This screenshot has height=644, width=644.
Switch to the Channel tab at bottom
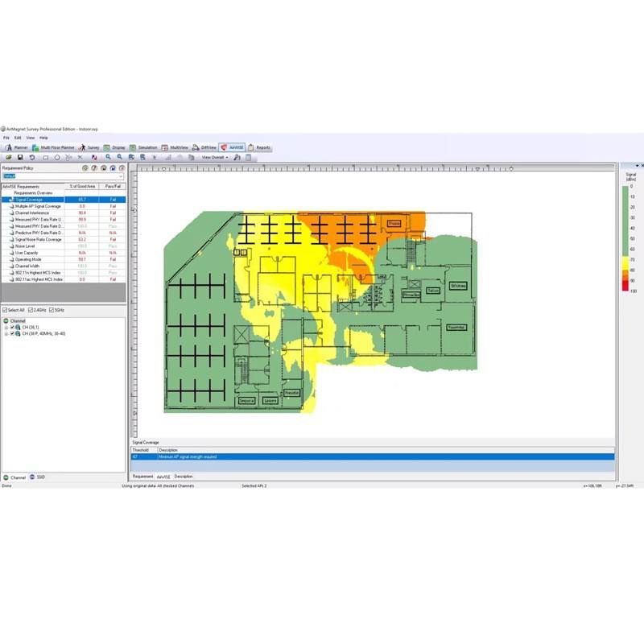click(14, 477)
